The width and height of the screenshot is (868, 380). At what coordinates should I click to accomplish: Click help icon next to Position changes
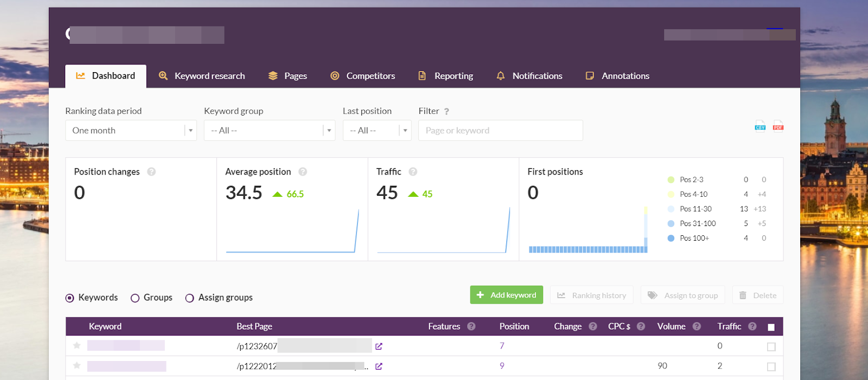click(151, 172)
